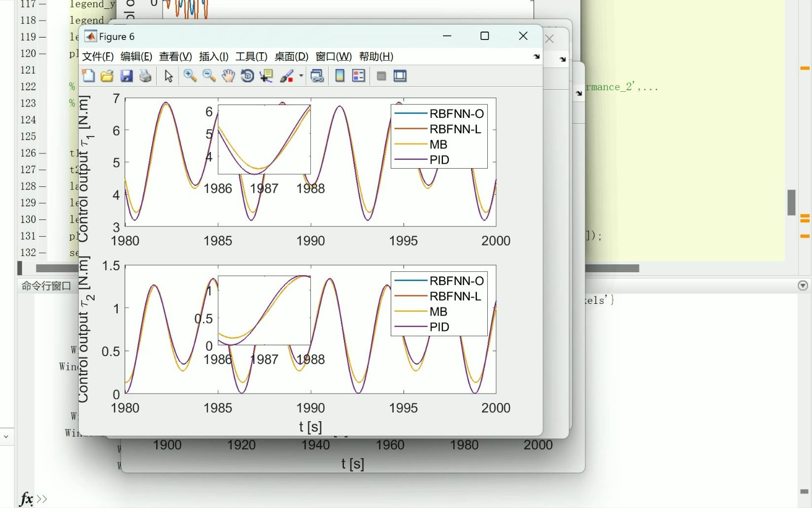812x508 pixels.
Task: Click the RBFNN-O legend entry in top plot
Action: click(x=440, y=114)
